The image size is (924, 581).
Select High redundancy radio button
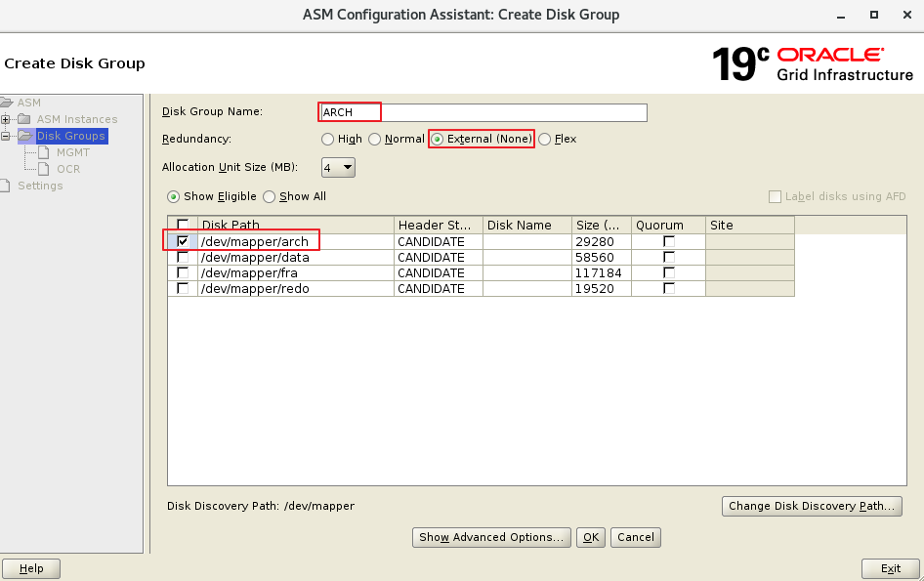point(328,140)
